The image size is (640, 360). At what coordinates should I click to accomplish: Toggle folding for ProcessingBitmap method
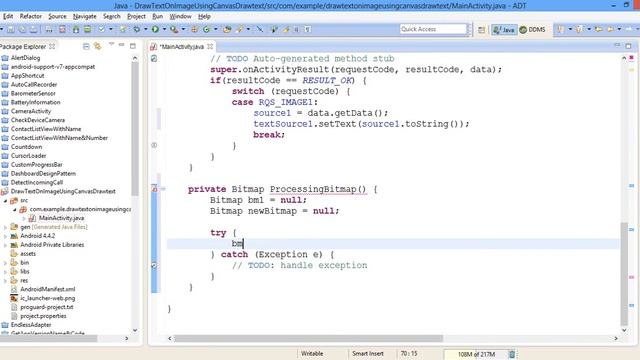pyautogui.click(x=163, y=189)
